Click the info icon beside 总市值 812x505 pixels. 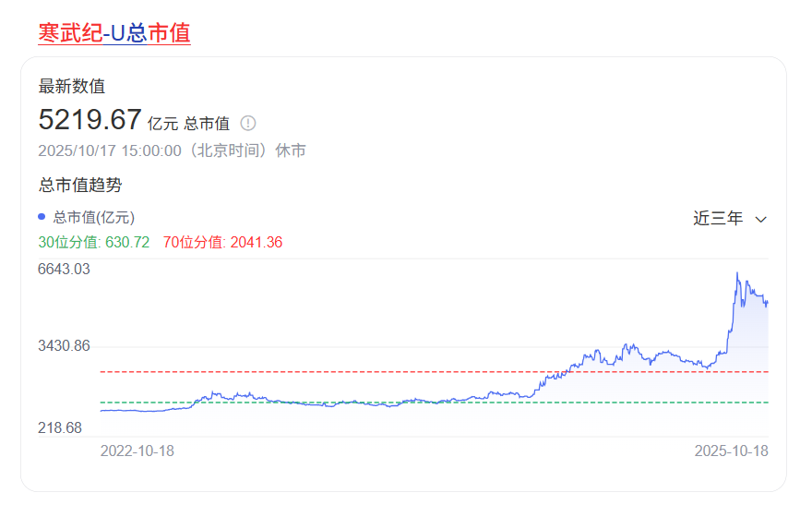click(248, 124)
